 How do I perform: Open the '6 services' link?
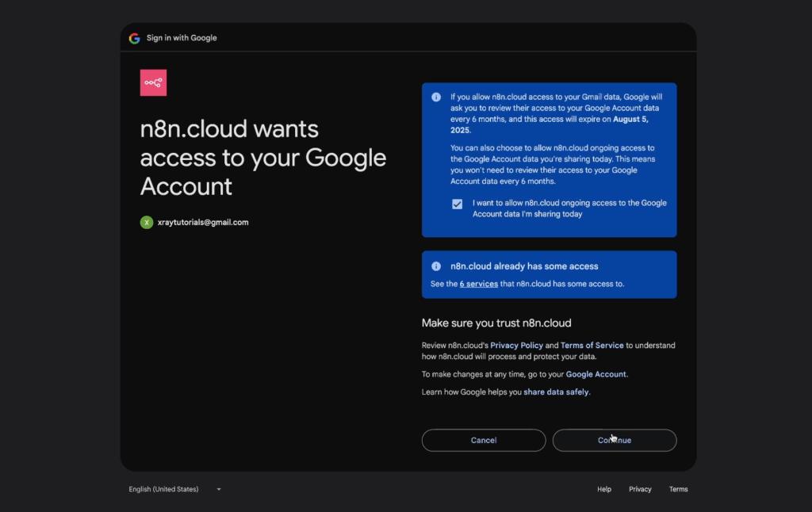coord(479,284)
